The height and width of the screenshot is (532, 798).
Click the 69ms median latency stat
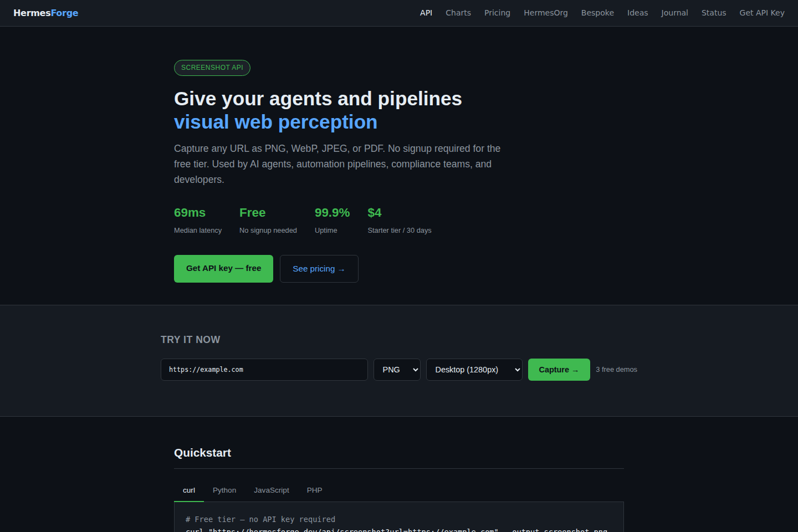click(198, 220)
